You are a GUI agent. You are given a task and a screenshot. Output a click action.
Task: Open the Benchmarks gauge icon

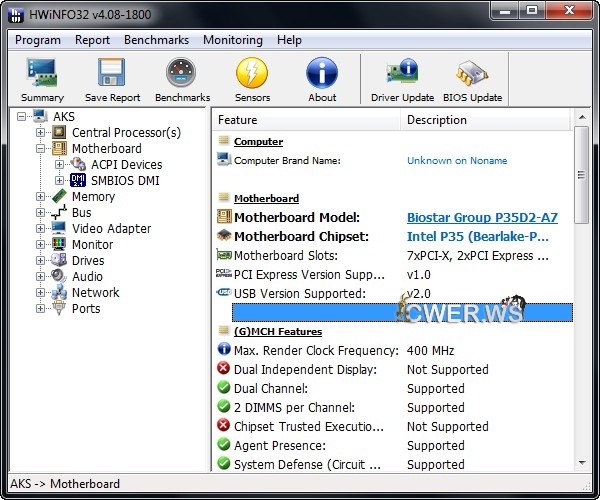tap(182, 79)
